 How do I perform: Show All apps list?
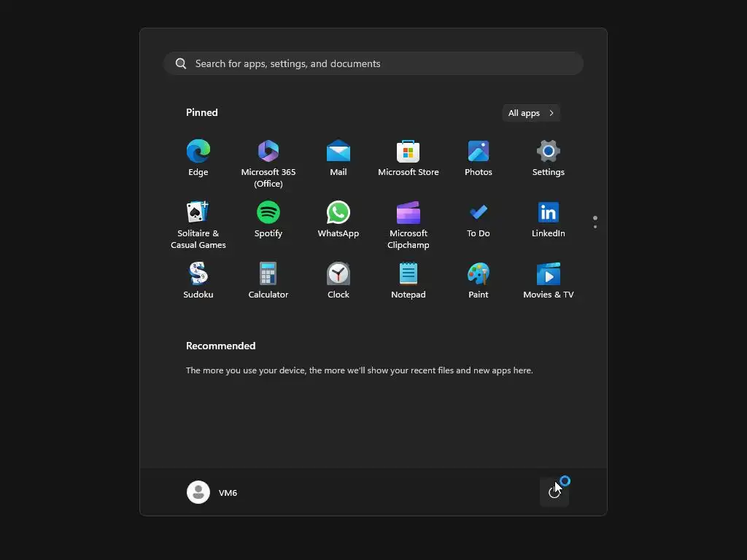531,113
